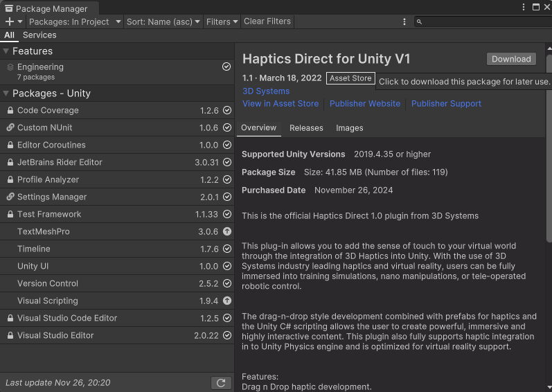Select the Settings Manager package

pyautogui.click(x=117, y=197)
